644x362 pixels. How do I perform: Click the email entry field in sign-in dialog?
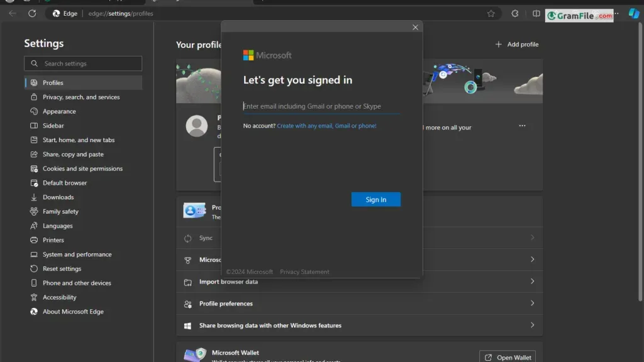point(321,106)
